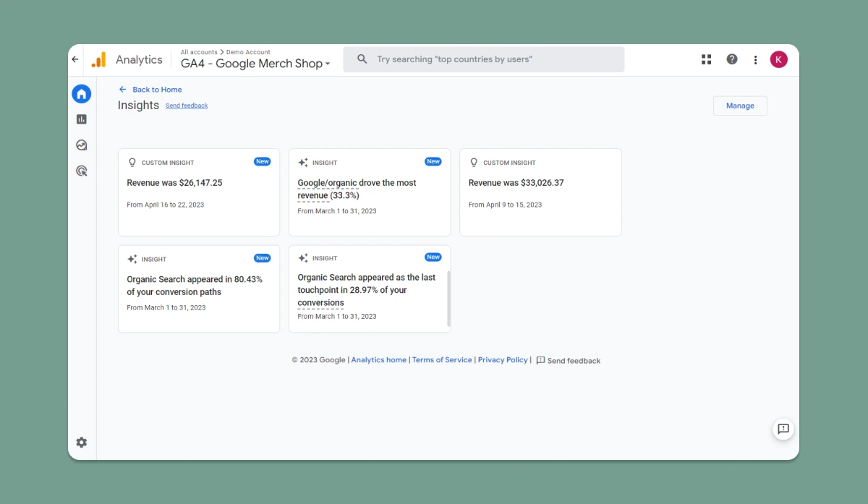The width and height of the screenshot is (868, 504).
Task: Click the Back to Home arrow icon
Action: tap(123, 90)
